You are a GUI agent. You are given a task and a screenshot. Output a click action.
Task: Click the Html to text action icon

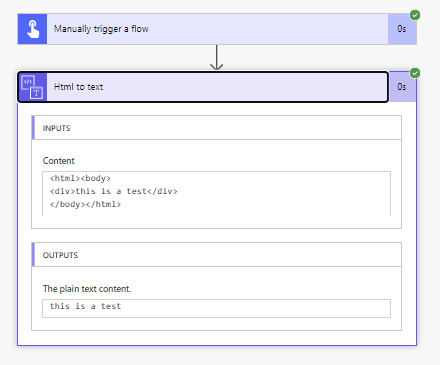click(32, 87)
